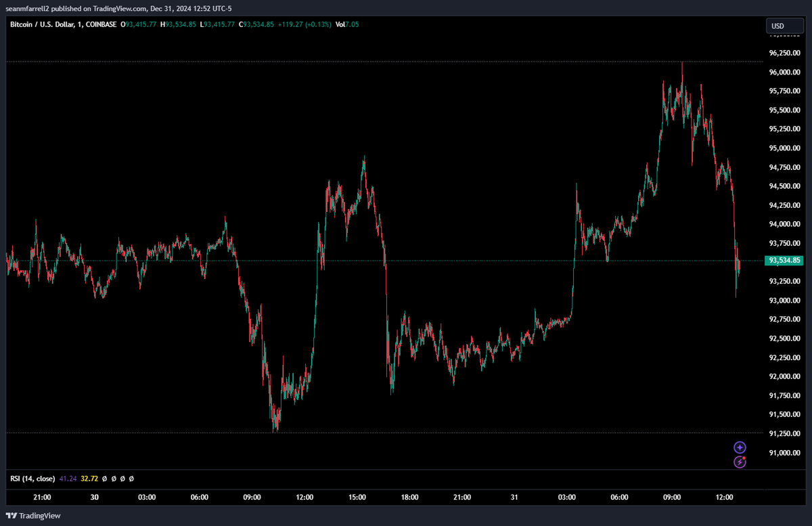Click the 96,250.00 price axis label
This screenshot has height=526, width=812.
click(785, 53)
